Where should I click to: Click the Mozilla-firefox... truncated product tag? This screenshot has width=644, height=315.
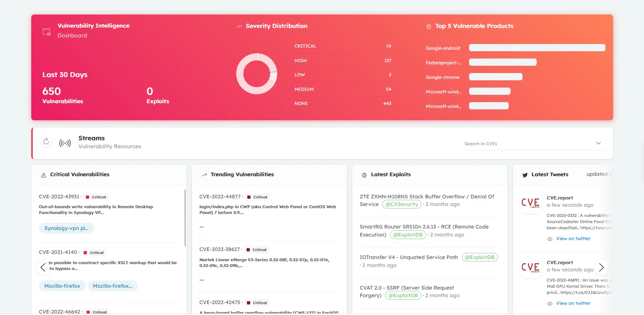[x=113, y=286]
